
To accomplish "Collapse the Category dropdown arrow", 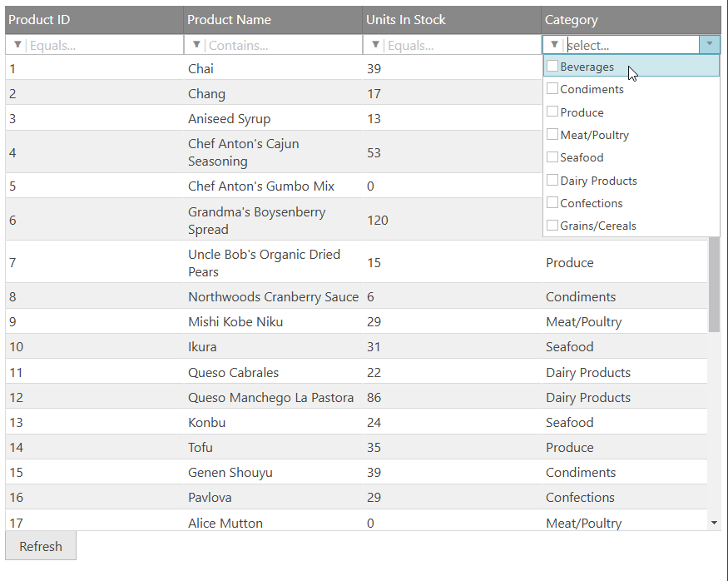I will (710, 45).
